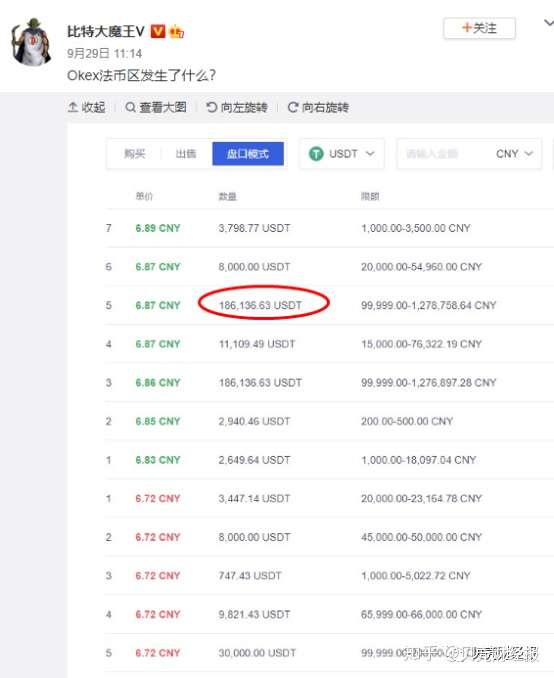Viewport: 554px width, 678px height.
Task: Select the 11,109.49 USDT quantity
Action: coord(257,344)
